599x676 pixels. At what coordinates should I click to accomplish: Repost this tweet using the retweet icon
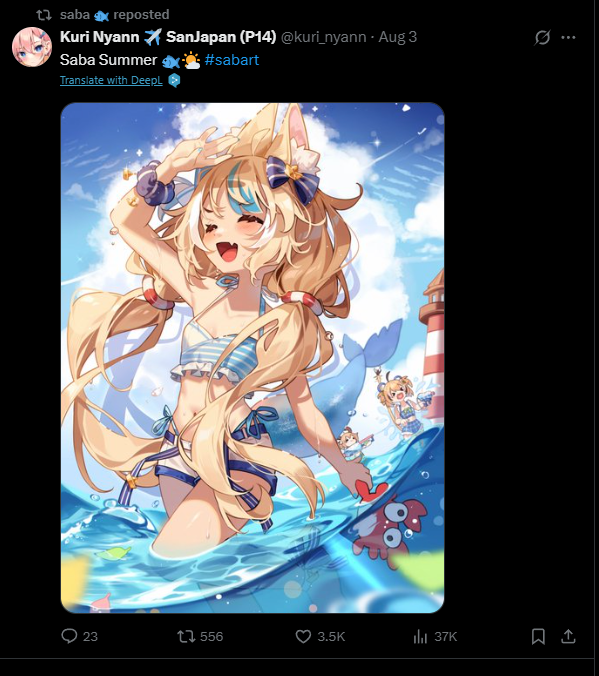(186, 636)
